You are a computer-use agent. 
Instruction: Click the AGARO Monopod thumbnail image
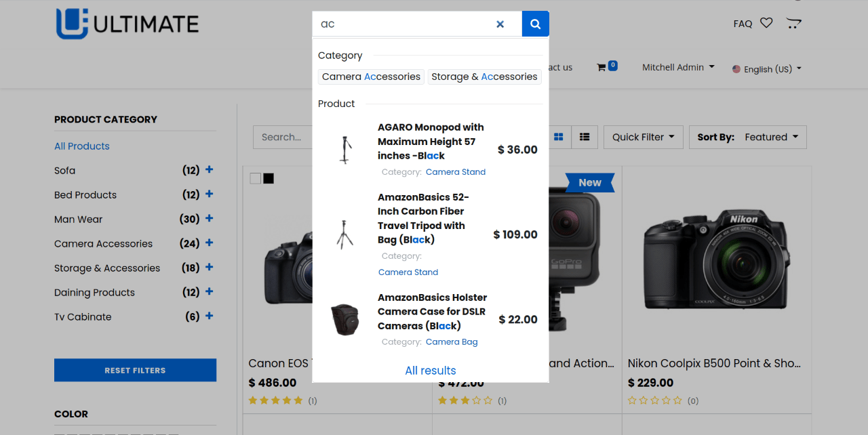point(346,150)
